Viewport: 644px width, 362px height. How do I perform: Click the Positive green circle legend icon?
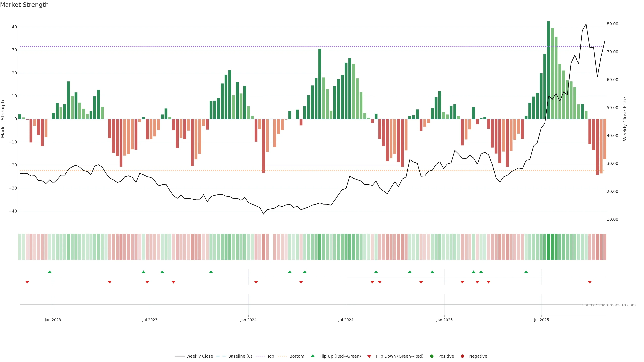[432, 356]
